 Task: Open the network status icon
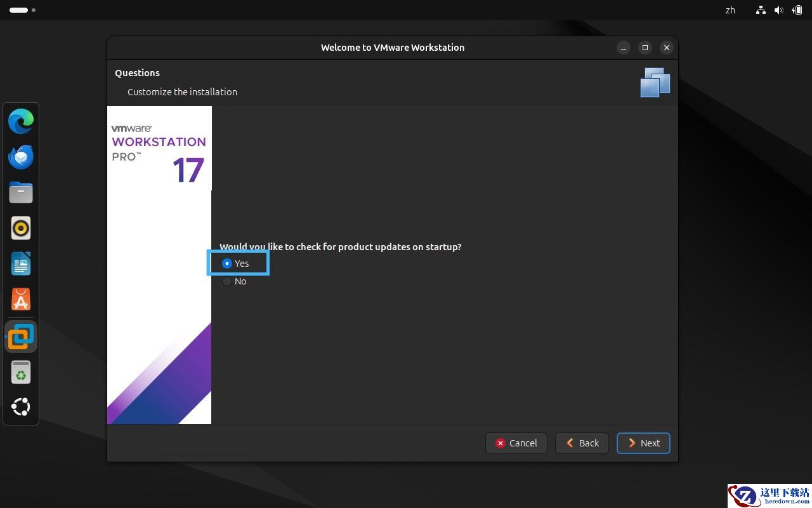coord(761,10)
